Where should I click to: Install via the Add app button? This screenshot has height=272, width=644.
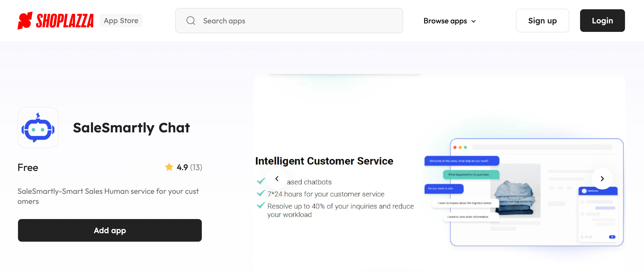tap(110, 230)
